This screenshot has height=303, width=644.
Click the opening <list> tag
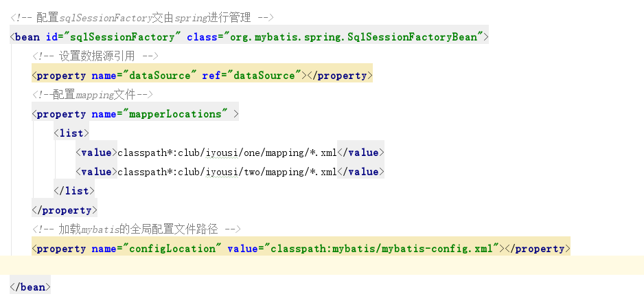point(71,133)
